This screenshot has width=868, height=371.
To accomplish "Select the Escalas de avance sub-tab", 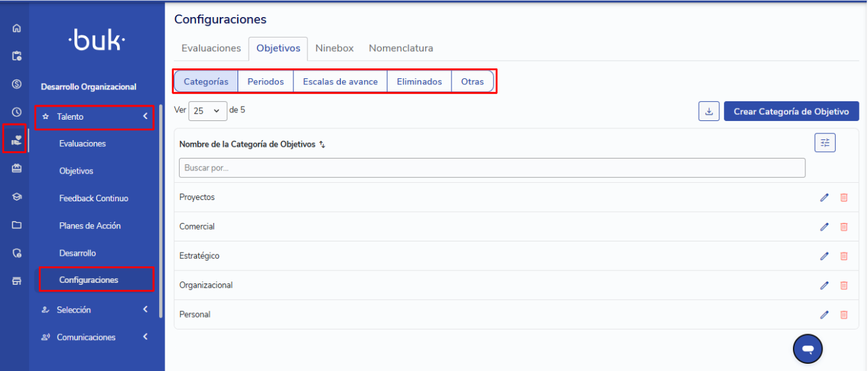I will (340, 82).
